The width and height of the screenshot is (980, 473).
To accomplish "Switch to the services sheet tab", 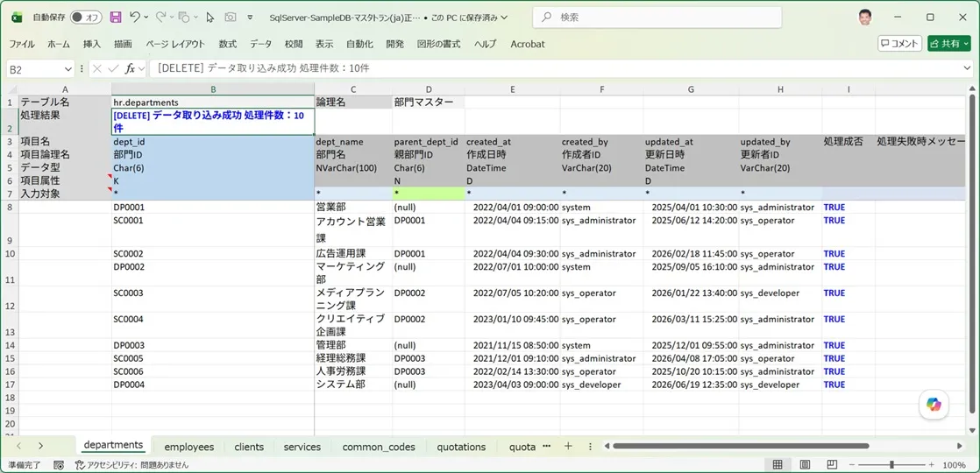I will (x=302, y=447).
